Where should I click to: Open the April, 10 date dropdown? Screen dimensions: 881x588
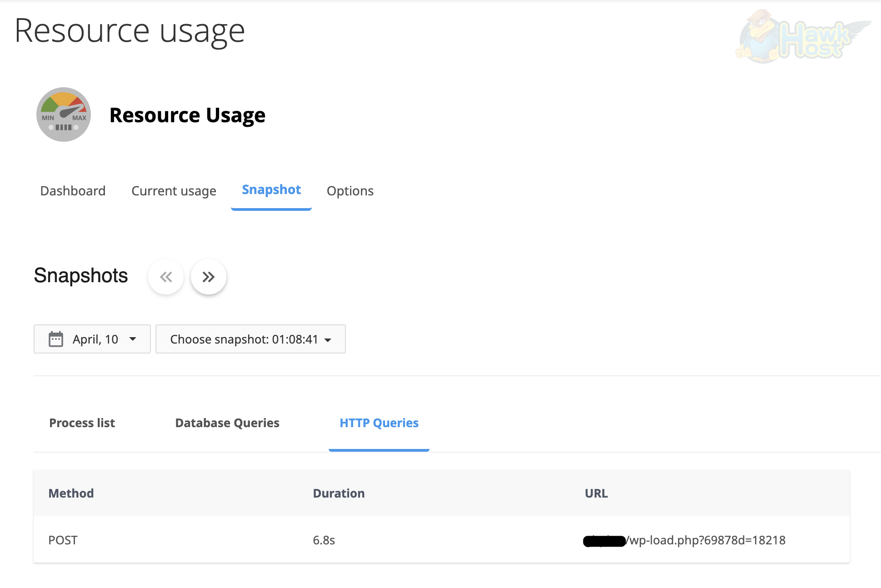click(x=92, y=339)
